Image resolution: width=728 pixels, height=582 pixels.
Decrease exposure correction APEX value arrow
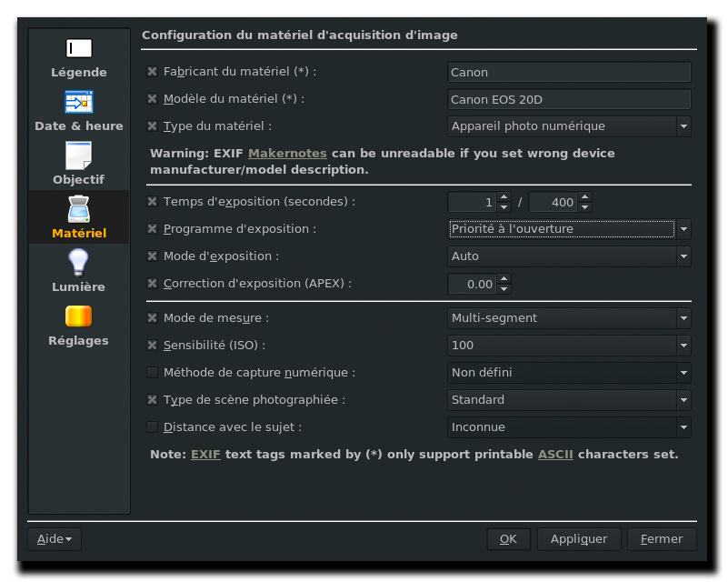pos(504,289)
